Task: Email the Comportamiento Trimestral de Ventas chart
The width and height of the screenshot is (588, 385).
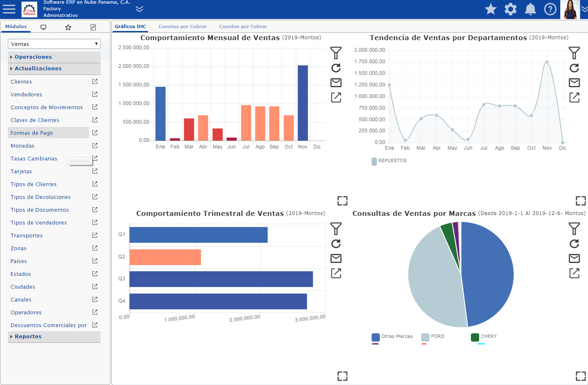Action: (336, 258)
